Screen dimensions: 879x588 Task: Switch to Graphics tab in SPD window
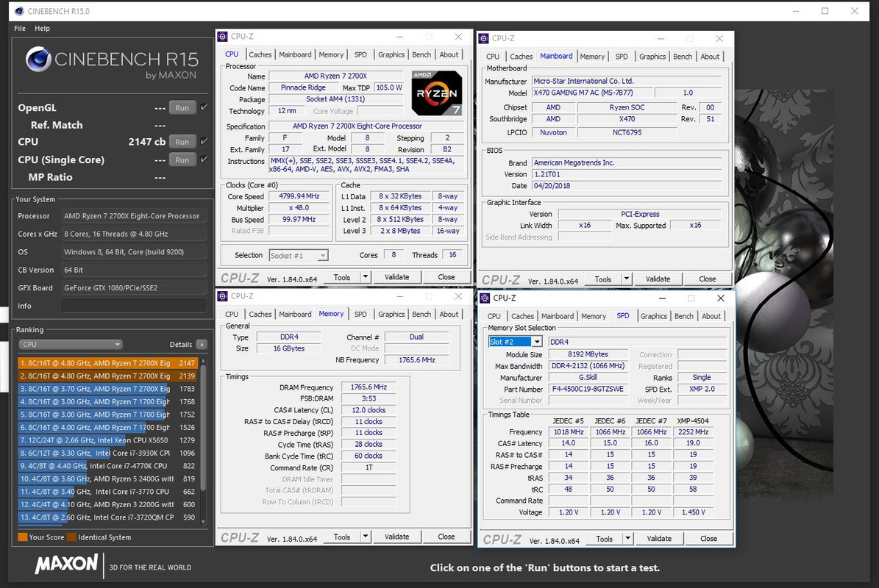[x=654, y=316]
